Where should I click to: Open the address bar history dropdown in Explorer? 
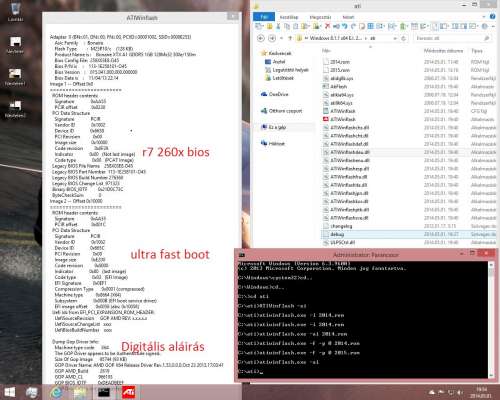tap(395, 38)
